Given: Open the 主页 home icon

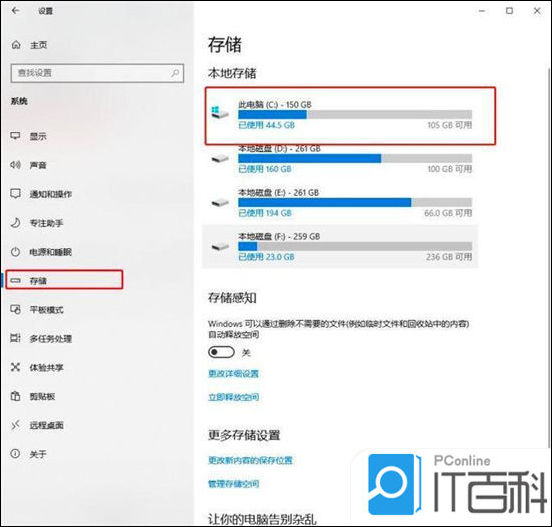Looking at the screenshot, I should (16, 45).
